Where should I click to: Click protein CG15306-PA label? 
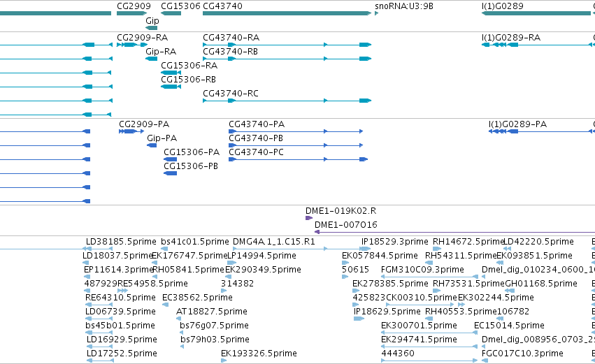pyautogui.click(x=192, y=152)
